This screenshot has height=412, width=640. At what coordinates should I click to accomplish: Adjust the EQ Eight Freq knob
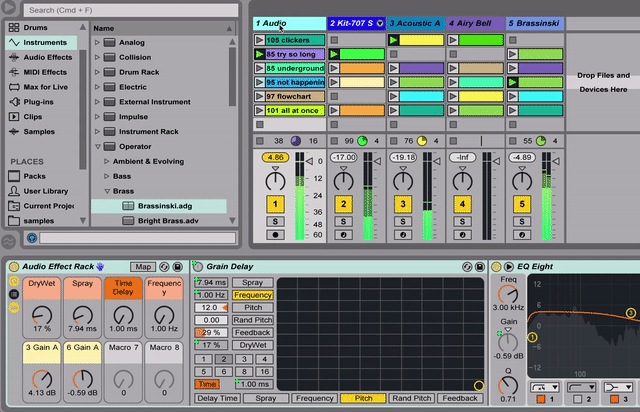point(508,294)
